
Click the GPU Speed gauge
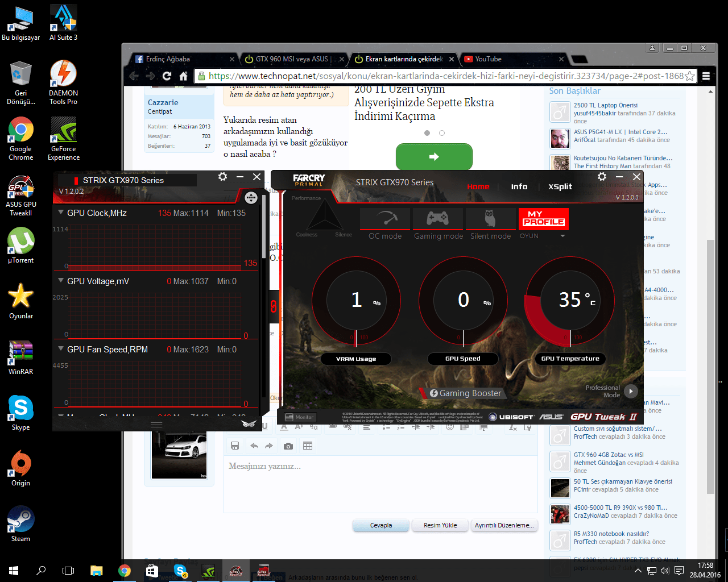point(463,301)
